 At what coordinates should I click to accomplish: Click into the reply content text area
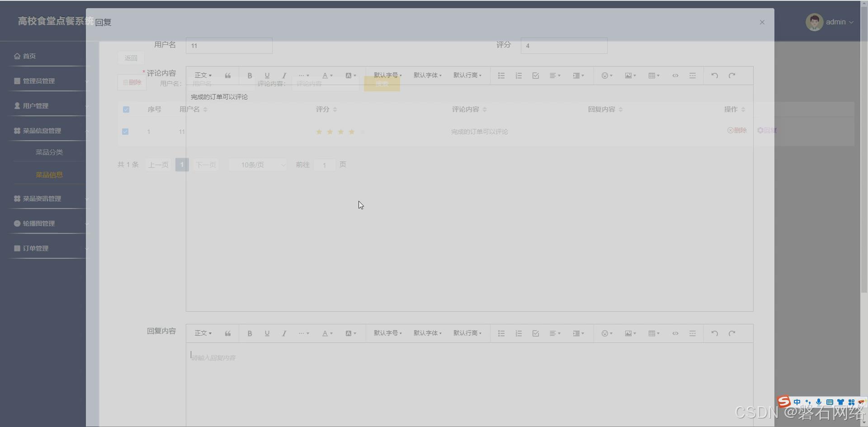469,384
